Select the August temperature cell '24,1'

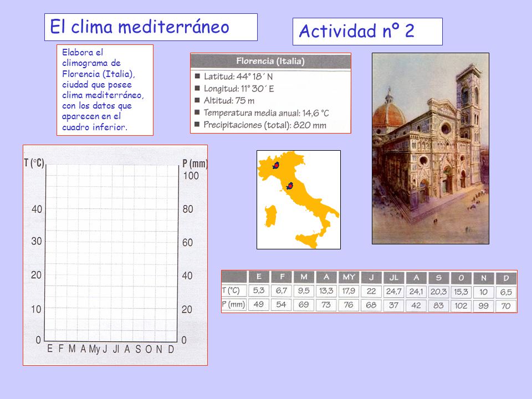click(x=416, y=291)
